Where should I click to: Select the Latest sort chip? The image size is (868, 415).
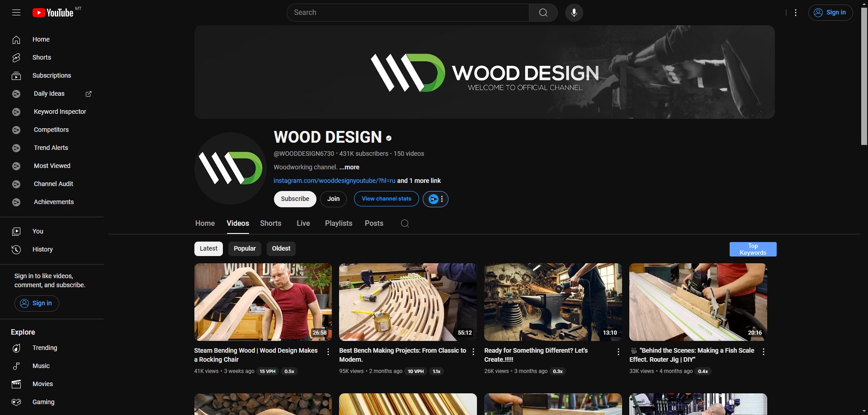208,249
